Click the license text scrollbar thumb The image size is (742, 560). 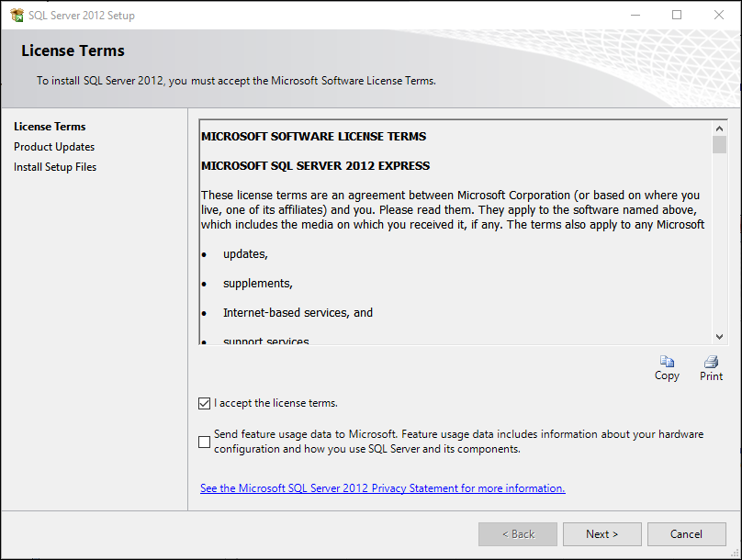(719, 145)
